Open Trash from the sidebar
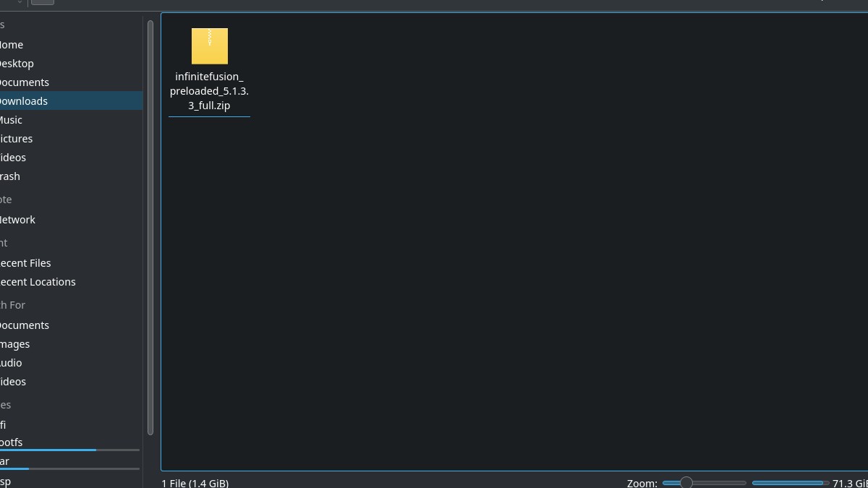This screenshot has height=488, width=868. point(10,176)
